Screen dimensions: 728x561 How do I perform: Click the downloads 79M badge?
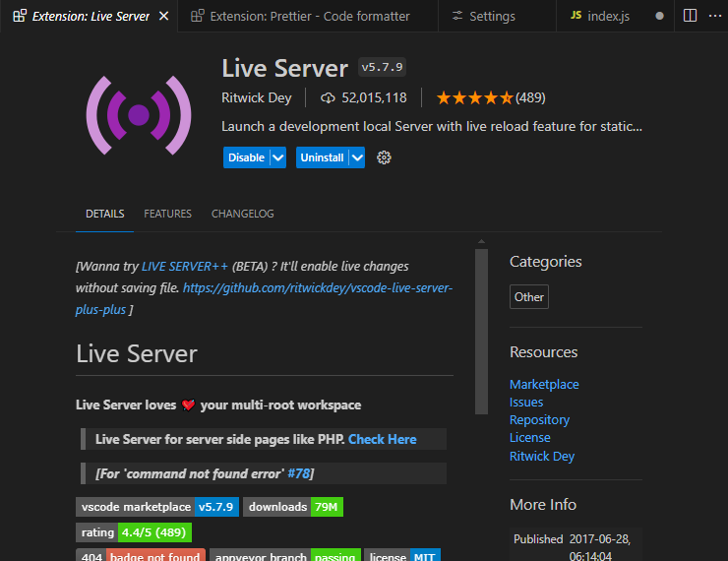pos(293,507)
